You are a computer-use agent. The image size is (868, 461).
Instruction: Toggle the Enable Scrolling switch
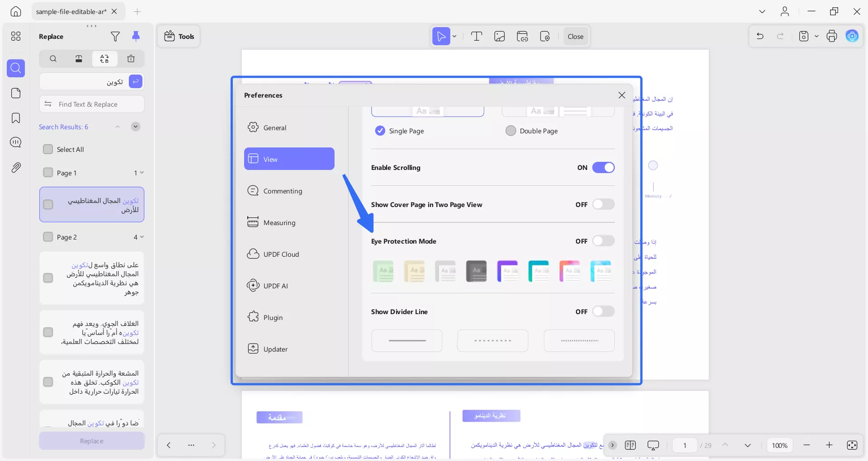604,168
